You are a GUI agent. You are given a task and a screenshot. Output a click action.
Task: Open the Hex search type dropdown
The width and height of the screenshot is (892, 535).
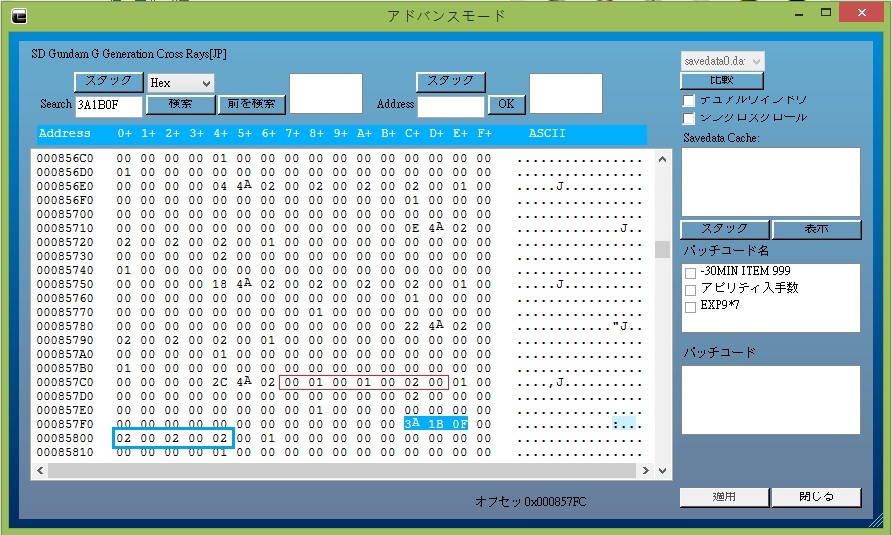180,83
